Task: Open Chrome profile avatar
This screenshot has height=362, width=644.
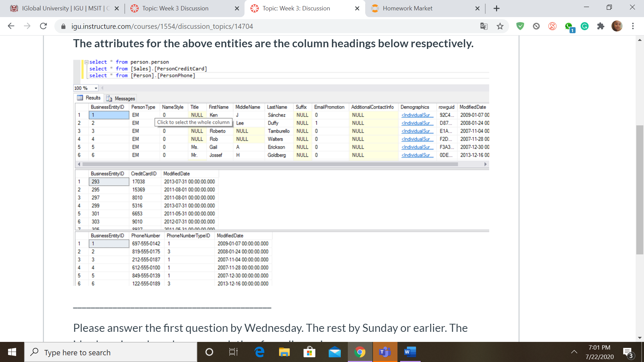Action: pyautogui.click(x=617, y=26)
